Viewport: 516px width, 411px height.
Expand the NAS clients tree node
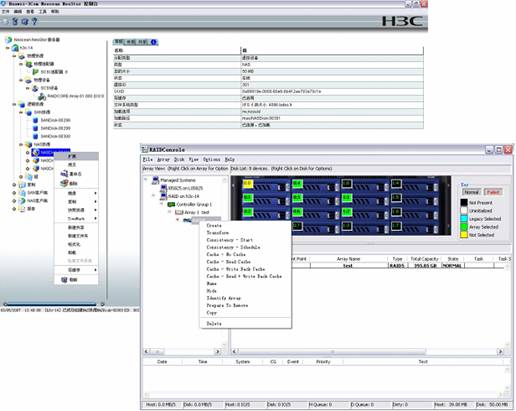[14, 201]
